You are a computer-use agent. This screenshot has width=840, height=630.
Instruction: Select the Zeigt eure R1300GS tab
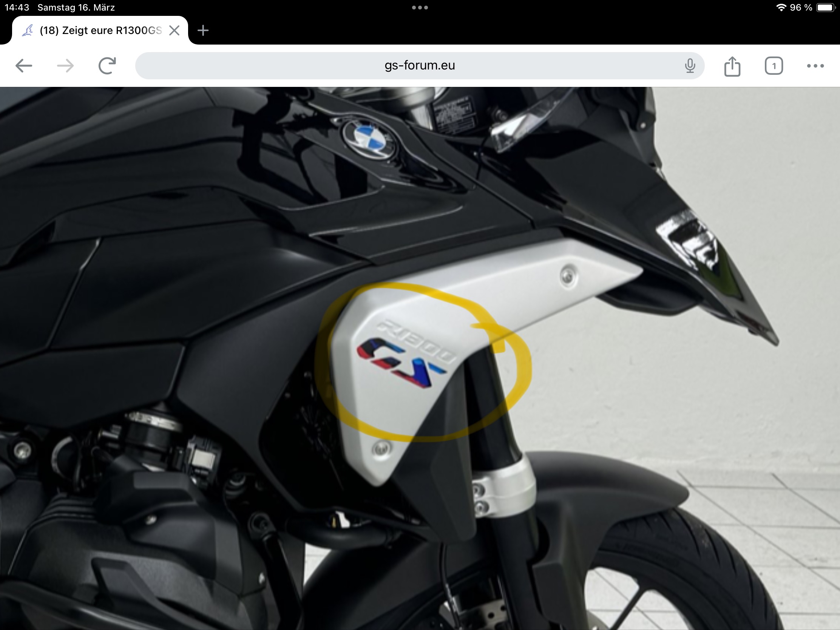[x=100, y=30]
